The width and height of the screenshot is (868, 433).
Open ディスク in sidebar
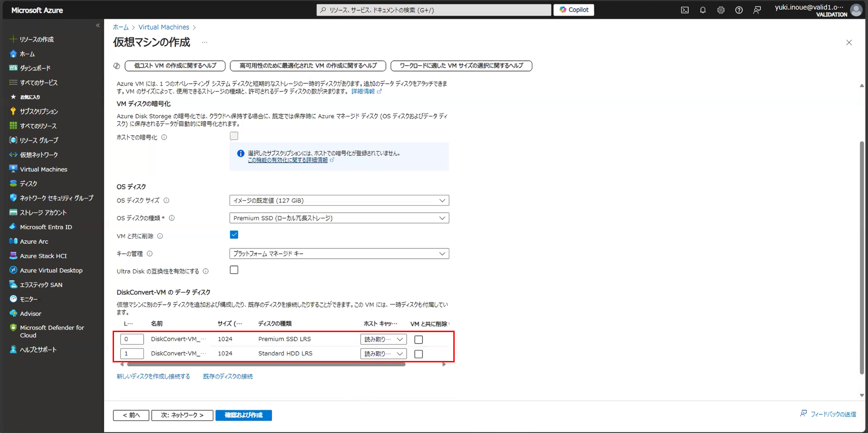28,184
